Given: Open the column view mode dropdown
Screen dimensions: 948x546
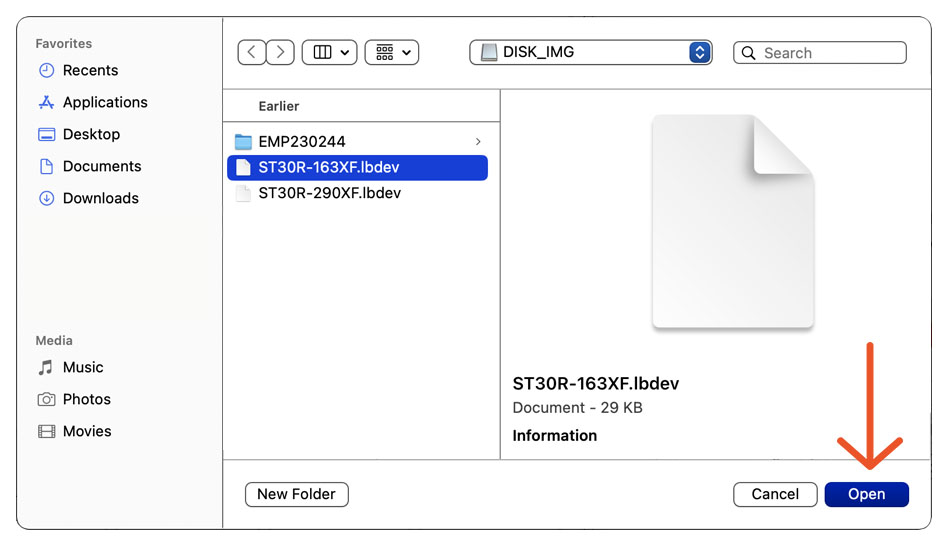Looking at the screenshot, I should click(x=330, y=53).
